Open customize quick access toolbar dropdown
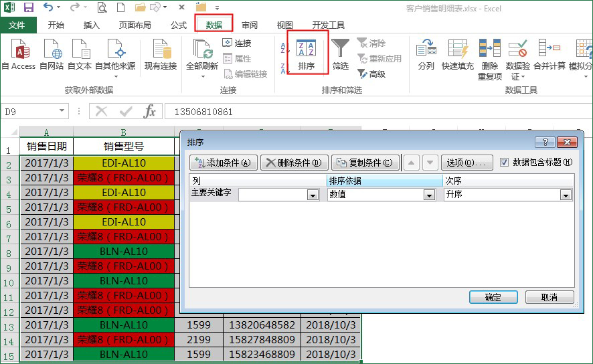The image size is (593, 364). tap(217, 7)
